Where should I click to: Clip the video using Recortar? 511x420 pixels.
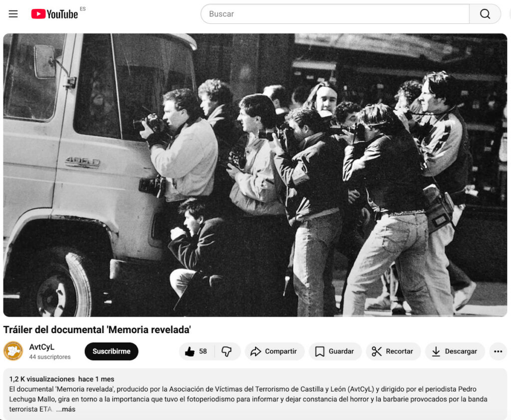(393, 351)
